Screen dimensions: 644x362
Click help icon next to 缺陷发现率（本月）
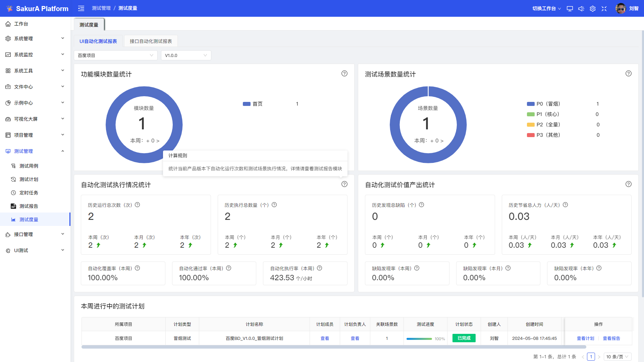click(x=508, y=268)
